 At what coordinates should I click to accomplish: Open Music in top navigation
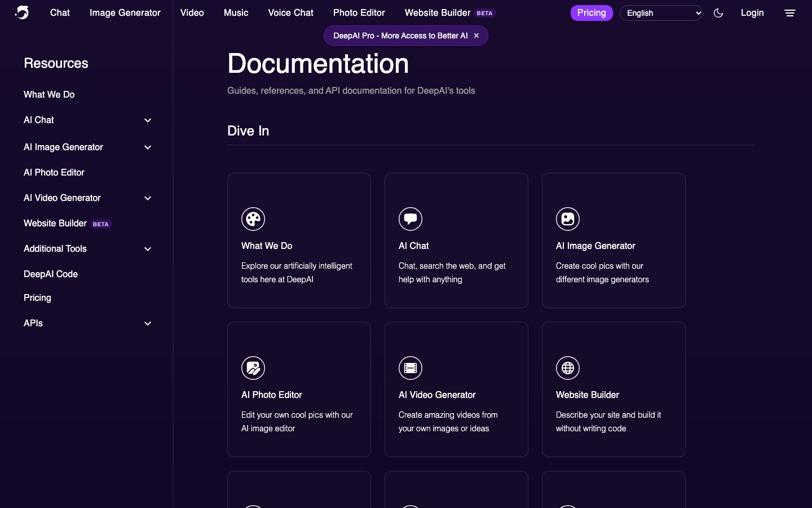tap(236, 12)
